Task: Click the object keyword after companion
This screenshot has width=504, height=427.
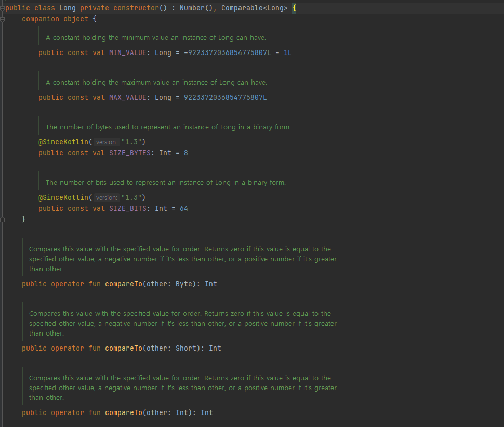Action: pos(75,19)
